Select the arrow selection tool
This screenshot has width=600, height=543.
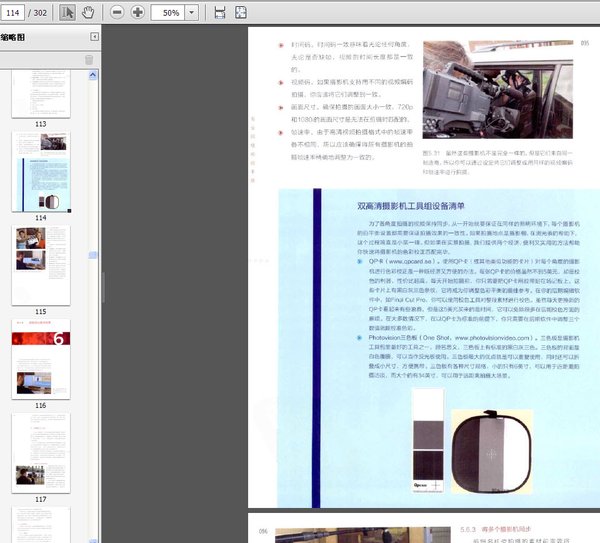coord(68,12)
